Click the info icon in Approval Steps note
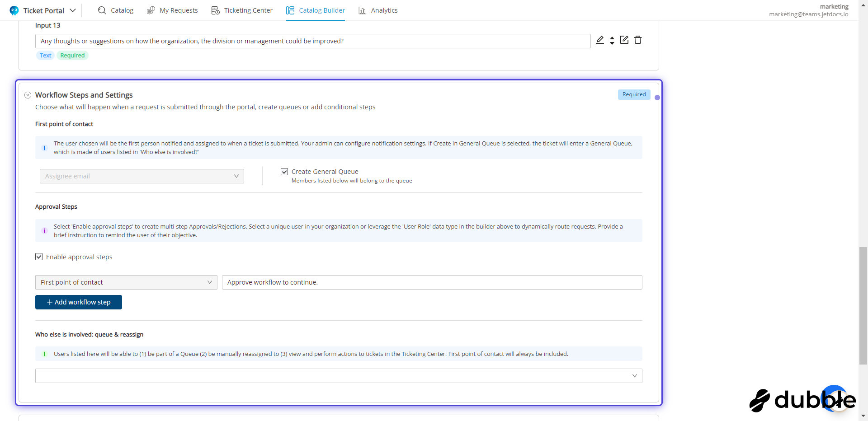The width and height of the screenshot is (868, 421). click(44, 231)
